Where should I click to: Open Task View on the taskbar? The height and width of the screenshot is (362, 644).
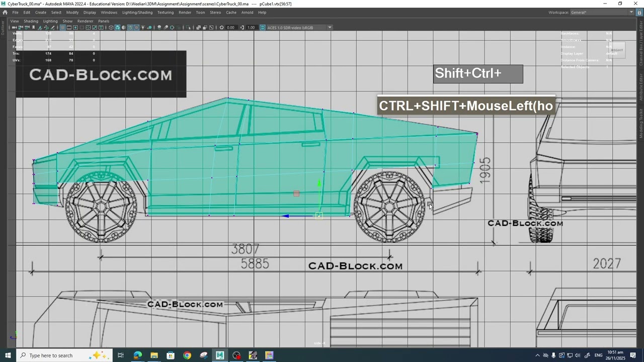121,355
